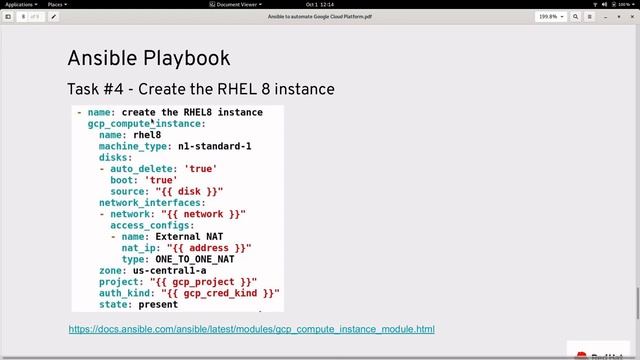The height and width of the screenshot is (360, 640).
Task: Open the Applications menu
Action: [21, 4]
